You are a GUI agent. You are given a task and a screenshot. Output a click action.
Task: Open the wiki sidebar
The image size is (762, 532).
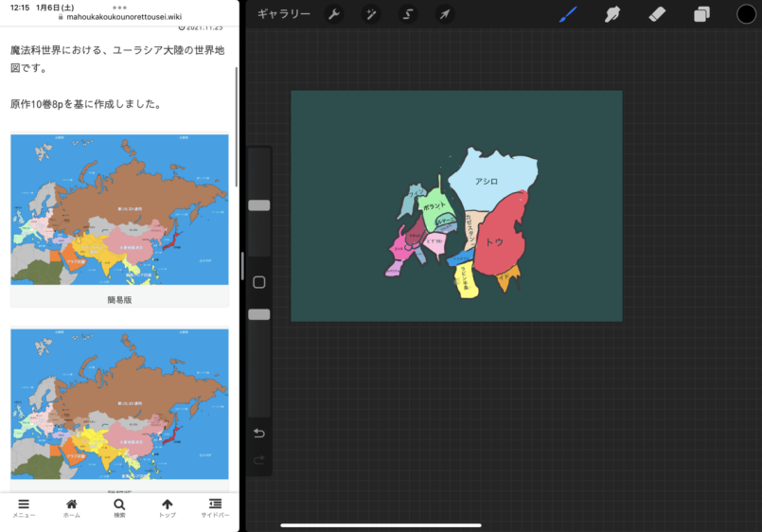tap(215, 507)
